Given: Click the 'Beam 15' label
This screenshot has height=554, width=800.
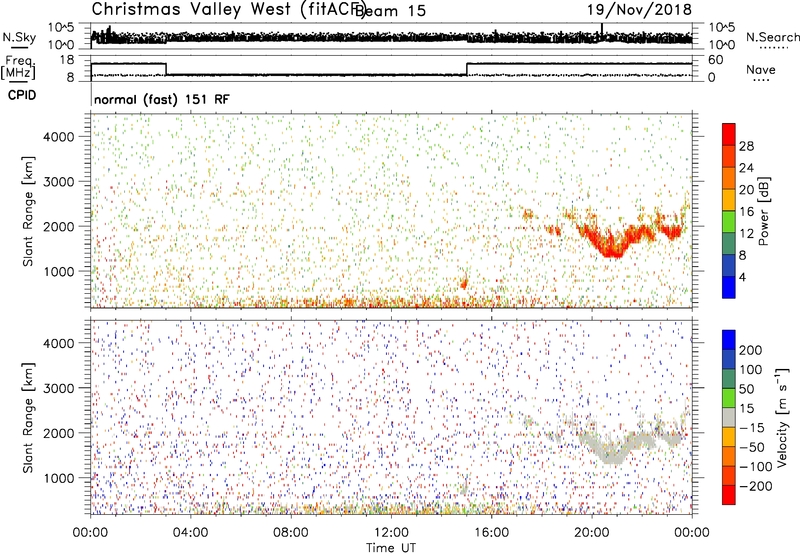Looking at the screenshot, I should point(390,10).
